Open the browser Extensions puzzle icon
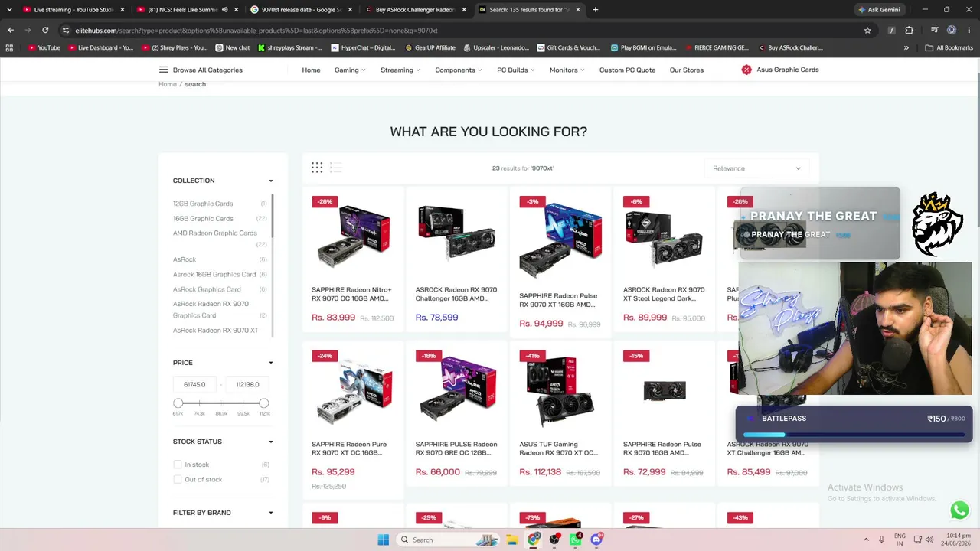This screenshot has height=551, width=980. [909, 30]
